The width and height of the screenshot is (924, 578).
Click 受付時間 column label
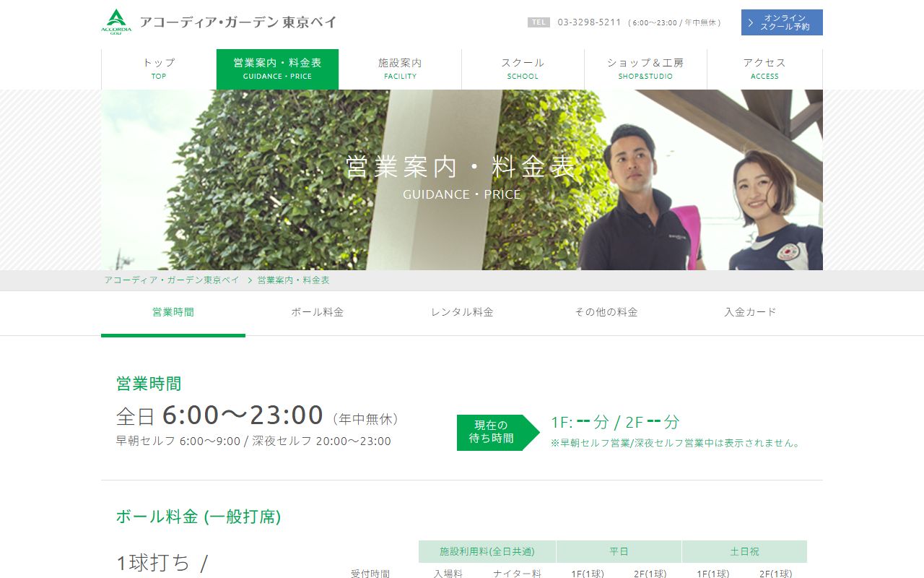(370, 574)
